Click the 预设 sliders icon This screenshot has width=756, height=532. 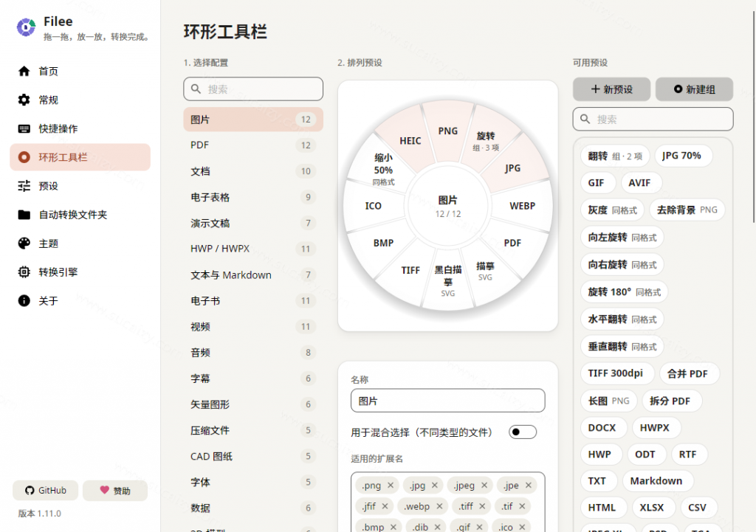point(24,186)
